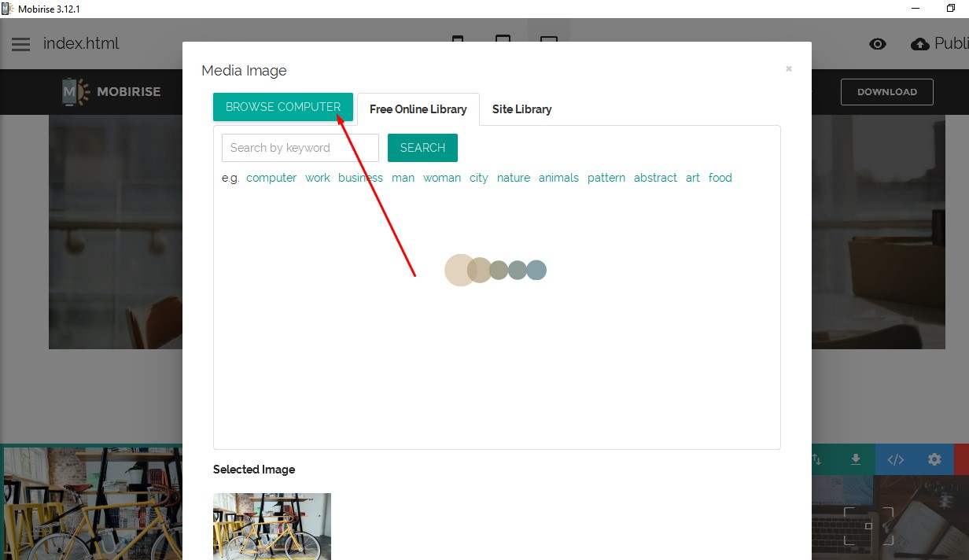Click the block move up/down arrows icon
Image resolution: width=969 pixels, height=560 pixels.
pos(817,460)
